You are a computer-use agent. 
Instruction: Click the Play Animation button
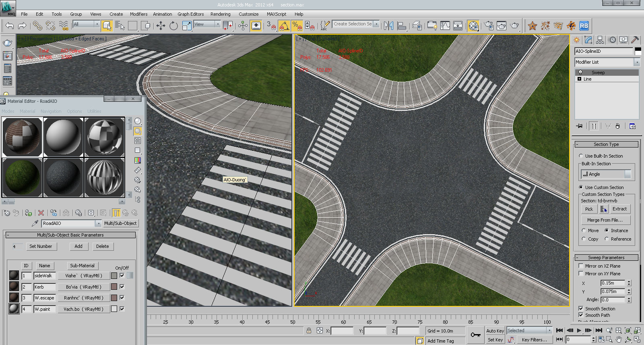click(579, 330)
